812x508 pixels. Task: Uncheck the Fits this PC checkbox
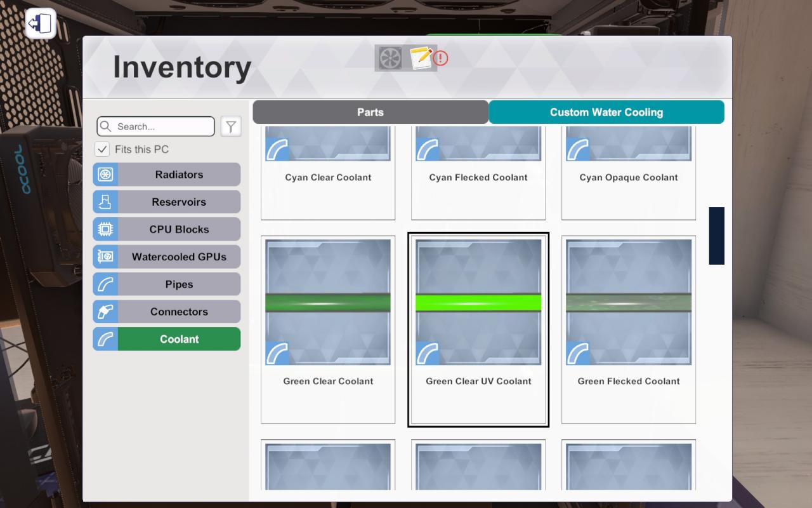click(102, 149)
